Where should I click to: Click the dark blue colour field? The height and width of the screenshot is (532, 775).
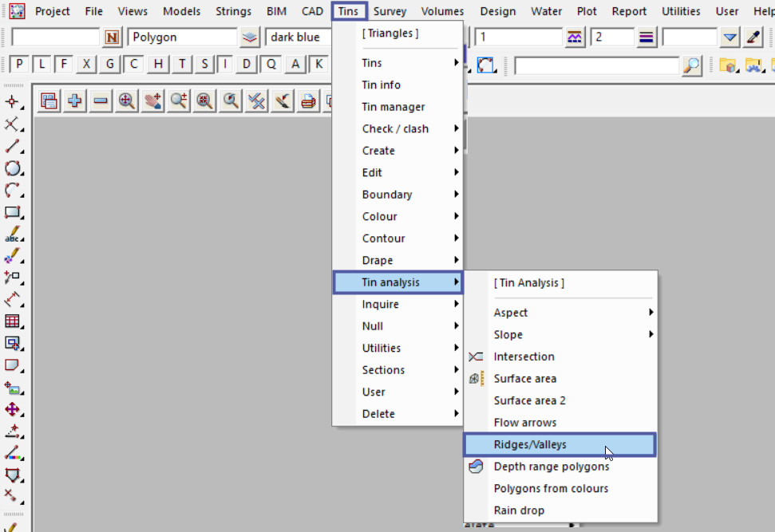pos(297,37)
